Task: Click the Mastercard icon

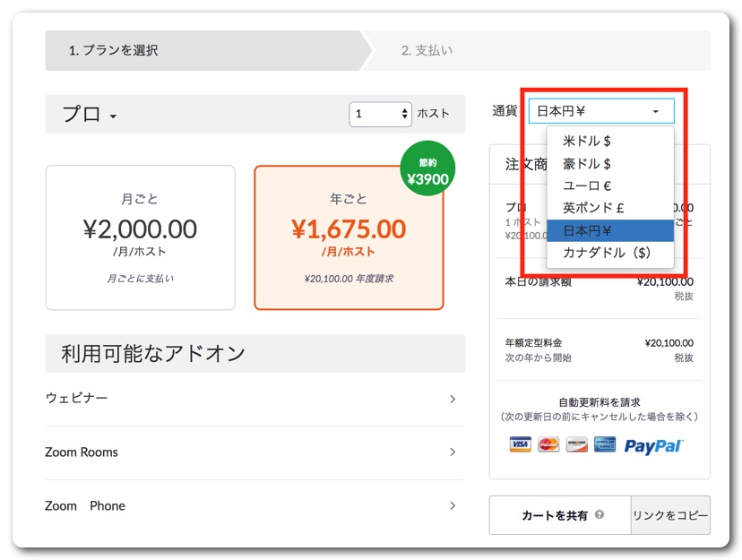Action: point(548,444)
